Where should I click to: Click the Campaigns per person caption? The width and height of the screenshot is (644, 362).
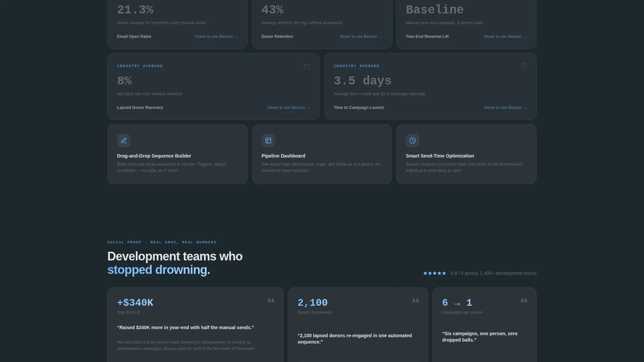(x=463, y=312)
